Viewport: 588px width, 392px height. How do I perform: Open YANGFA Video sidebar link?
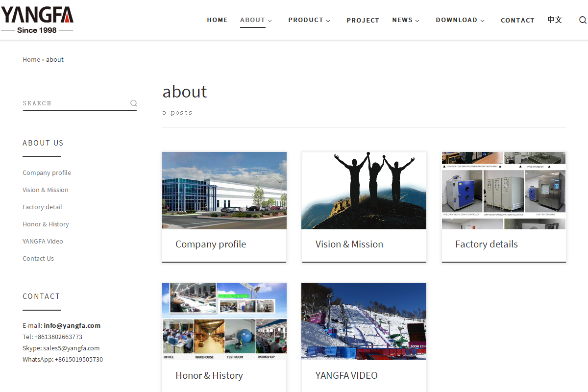[x=43, y=241]
